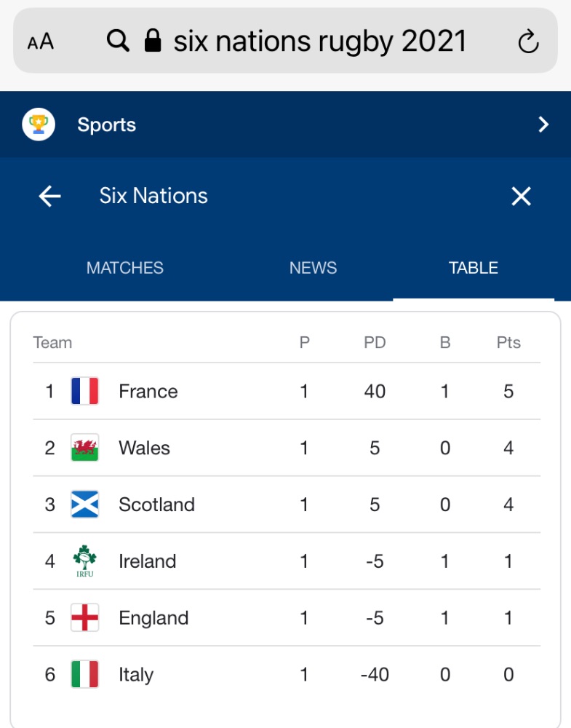
Task: Tap the Wales dragon flag icon
Action: click(85, 448)
